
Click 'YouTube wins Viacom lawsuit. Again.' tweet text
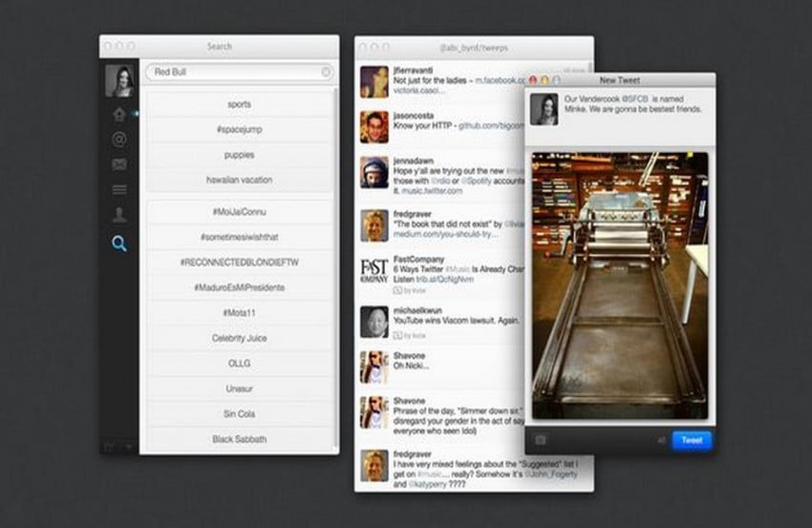(x=457, y=321)
